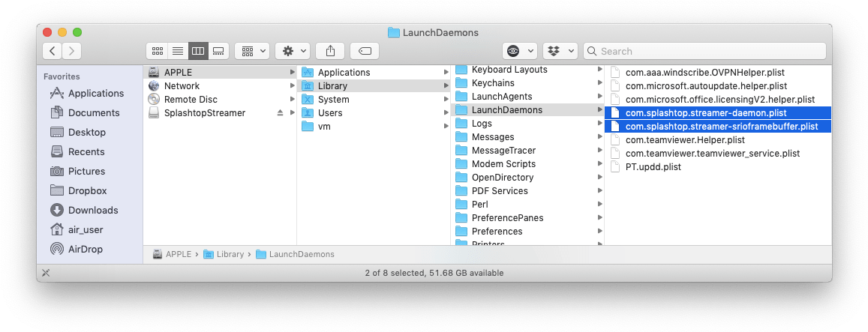Open Applications in the sidebar
This screenshot has height=332, width=868.
[86, 94]
